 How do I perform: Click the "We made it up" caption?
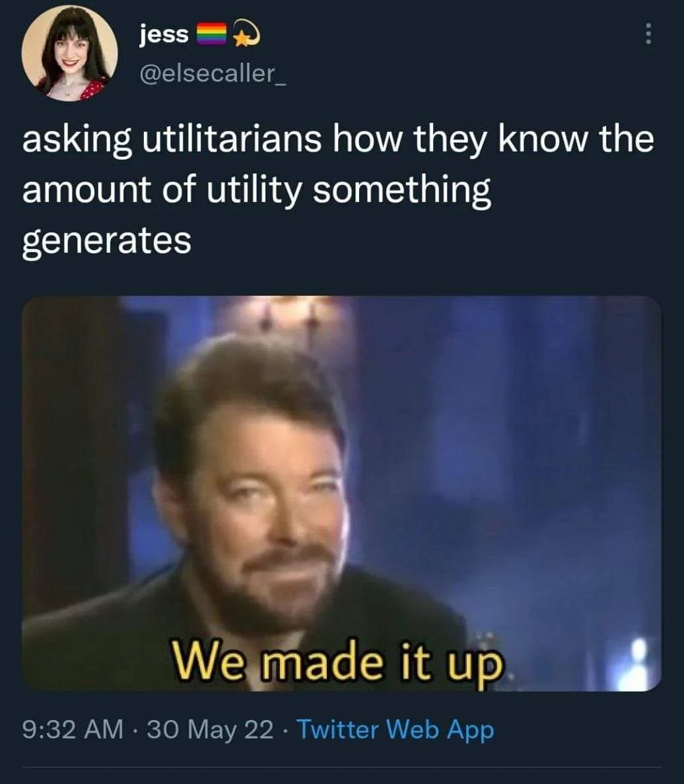click(338, 663)
